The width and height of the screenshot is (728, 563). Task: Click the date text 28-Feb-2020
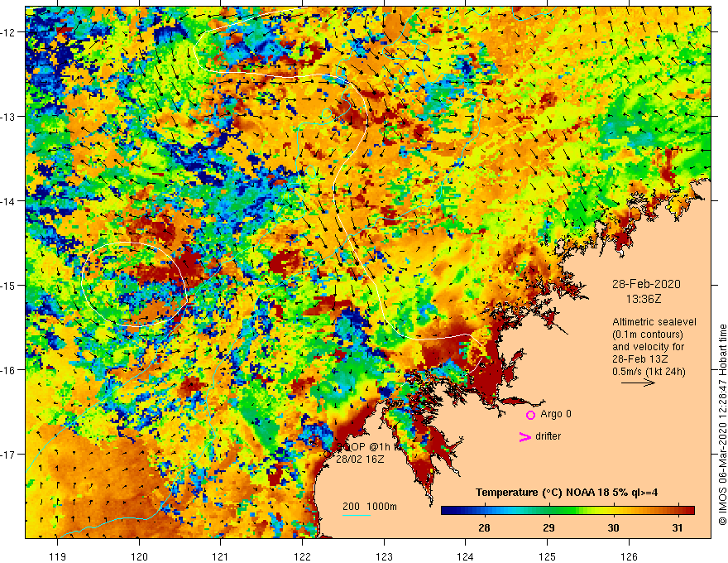(x=646, y=284)
